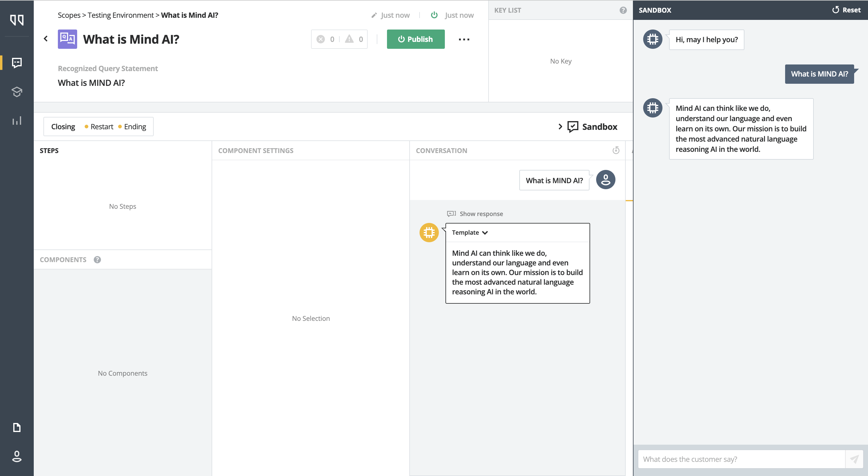Click the Recognized Query Statement label
868x476 pixels.
pos(108,68)
